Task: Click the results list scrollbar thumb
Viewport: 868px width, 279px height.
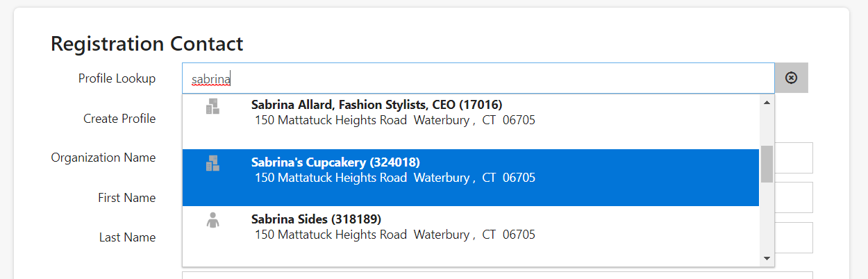Action: [767, 164]
